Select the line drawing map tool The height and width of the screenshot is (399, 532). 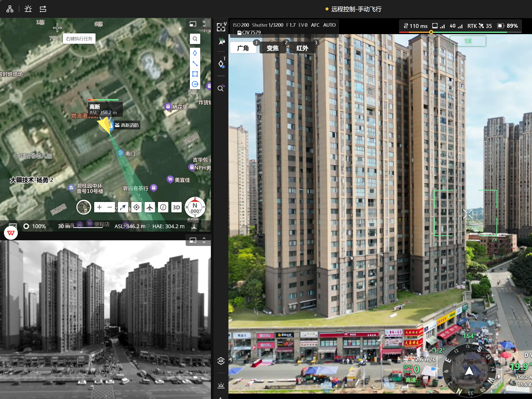[x=195, y=64]
